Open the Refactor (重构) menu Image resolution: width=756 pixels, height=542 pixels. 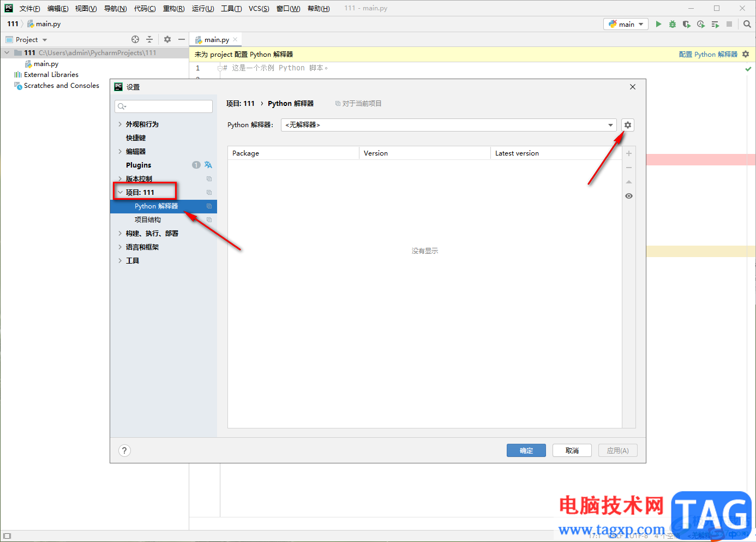pyautogui.click(x=173, y=8)
